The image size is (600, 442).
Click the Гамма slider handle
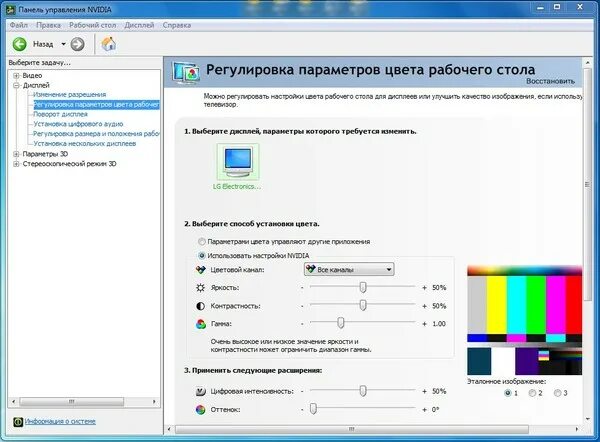pyautogui.click(x=341, y=323)
